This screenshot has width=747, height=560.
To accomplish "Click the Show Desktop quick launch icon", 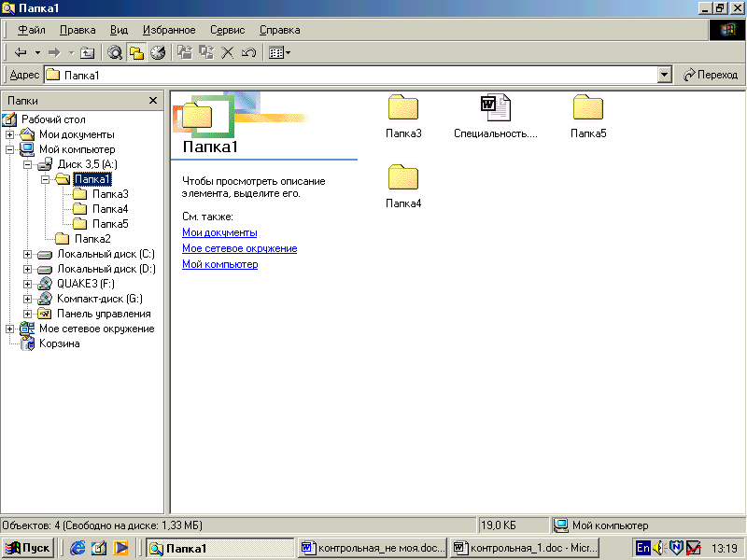I will [x=99, y=549].
